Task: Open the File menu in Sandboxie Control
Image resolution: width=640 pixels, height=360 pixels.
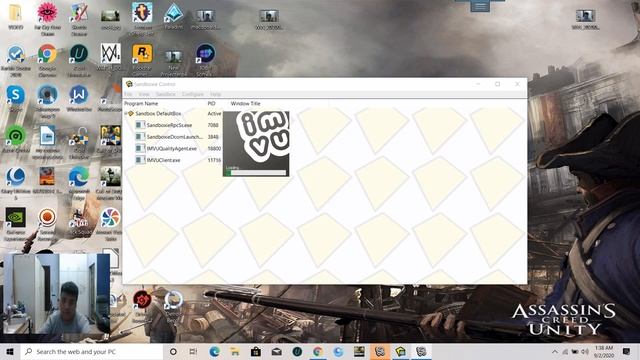Action: click(128, 94)
